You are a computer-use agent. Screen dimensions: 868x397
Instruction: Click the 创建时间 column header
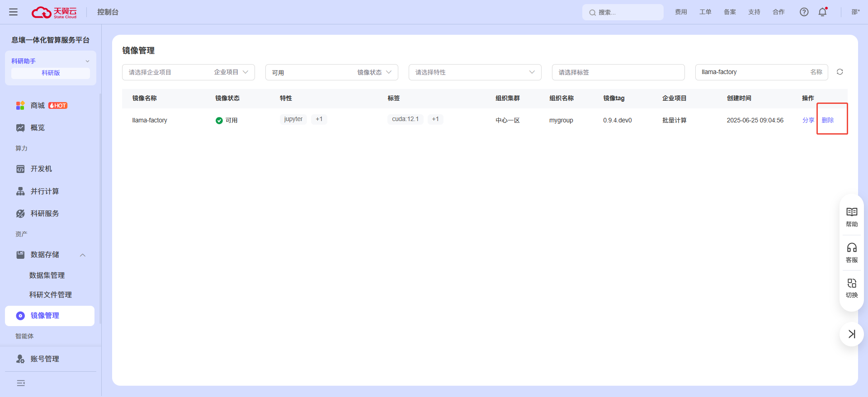(x=739, y=98)
